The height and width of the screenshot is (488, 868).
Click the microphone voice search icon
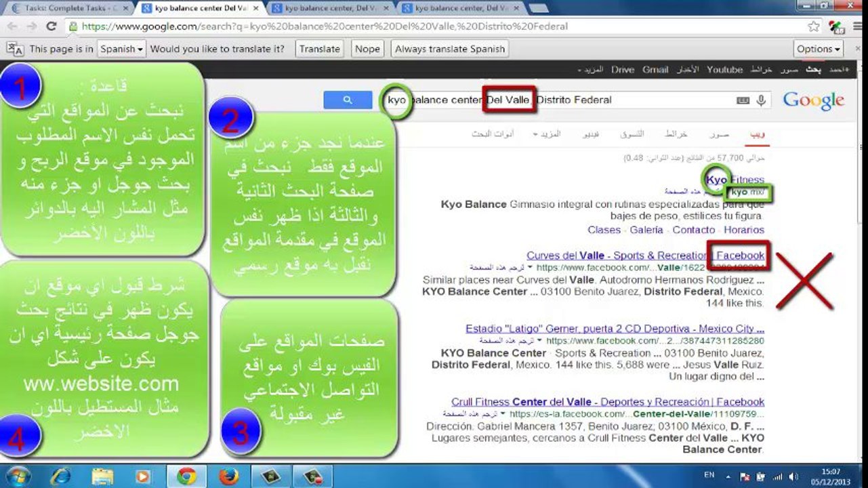(761, 100)
